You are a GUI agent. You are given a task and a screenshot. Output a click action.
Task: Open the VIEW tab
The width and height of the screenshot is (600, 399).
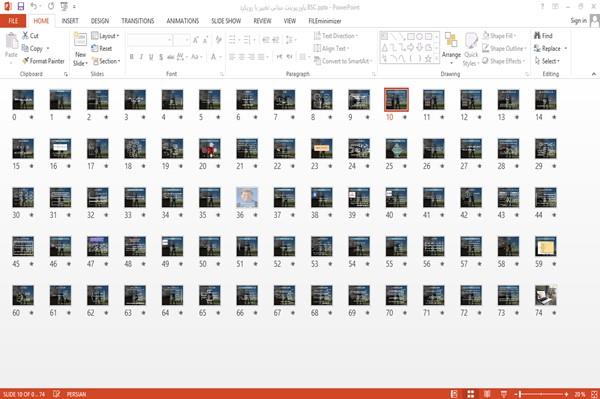pos(290,21)
